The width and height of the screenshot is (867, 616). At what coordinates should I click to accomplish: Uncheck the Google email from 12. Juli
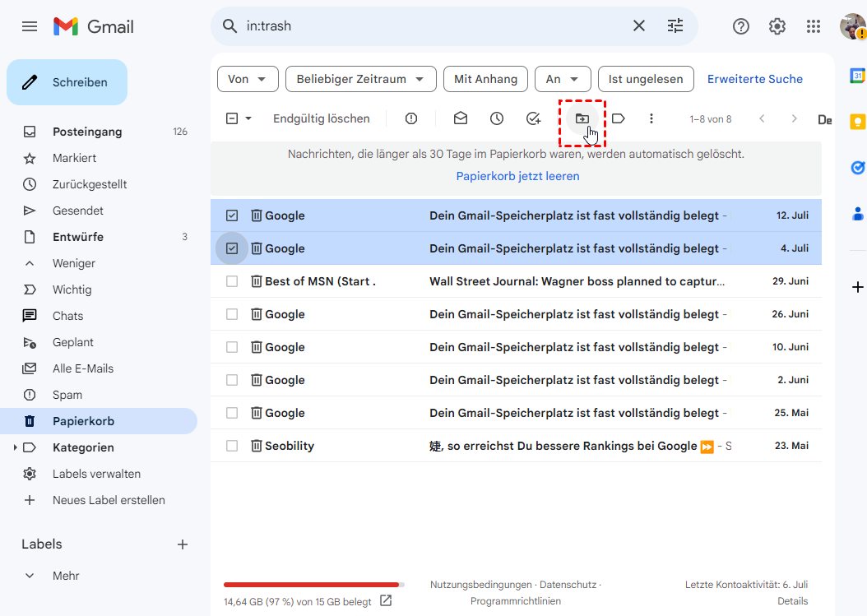pyautogui.click(x=232, y=215)
